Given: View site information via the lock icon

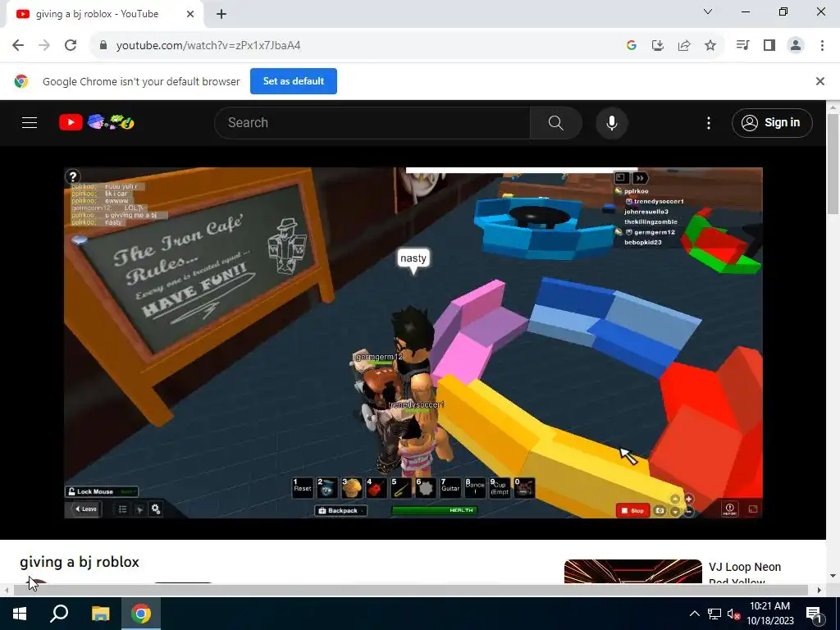Looking at the screenshot, I should click(x=103, y=46).
